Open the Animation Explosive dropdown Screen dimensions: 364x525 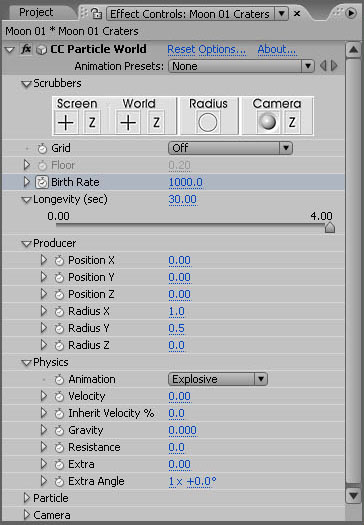(x=218, y=379)
